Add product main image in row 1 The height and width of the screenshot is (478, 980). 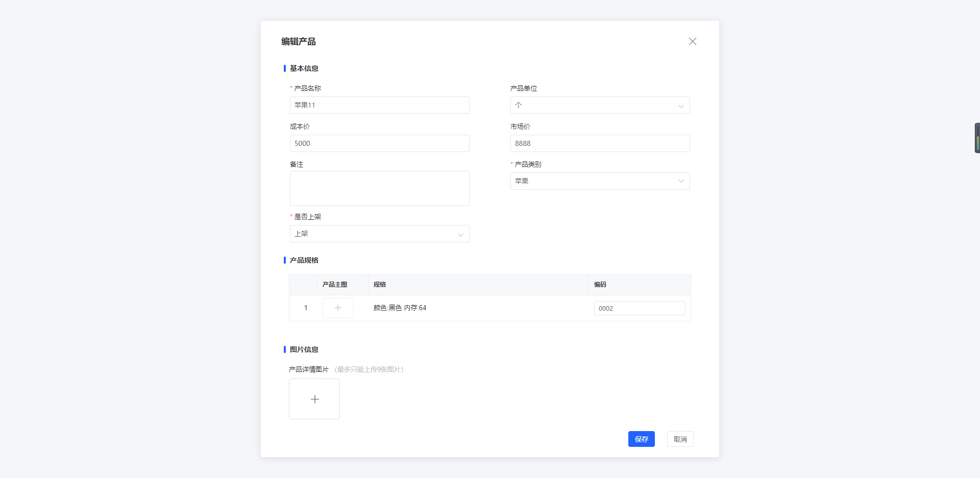[337, 308]
